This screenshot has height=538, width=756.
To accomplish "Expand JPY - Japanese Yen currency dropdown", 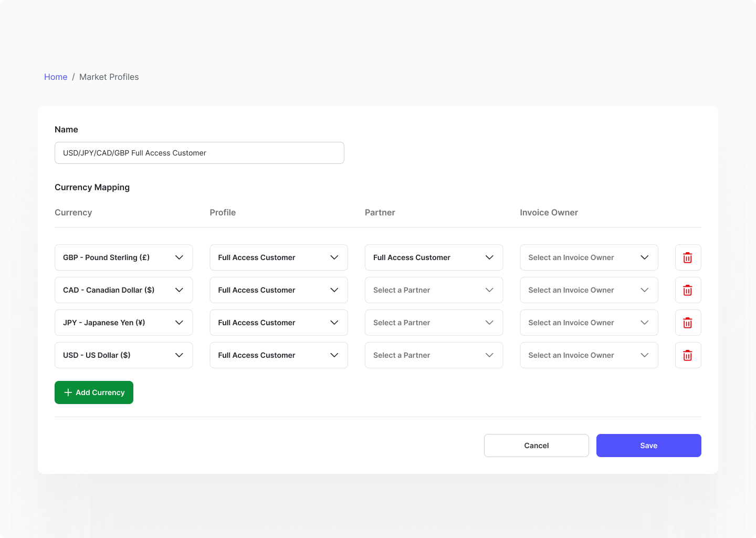I will [123, 323].
